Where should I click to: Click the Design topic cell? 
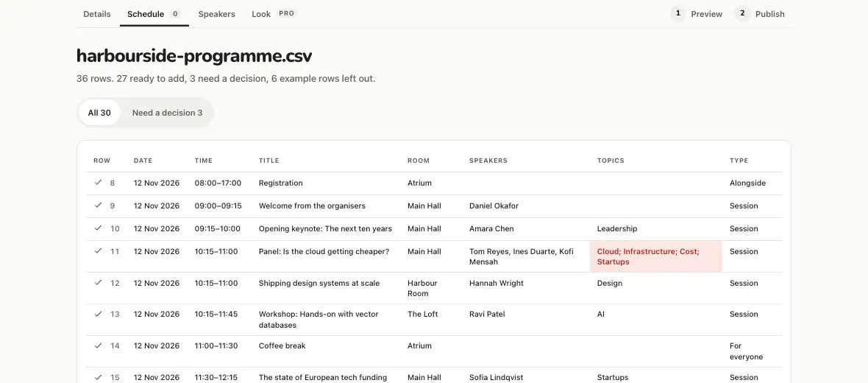[610, 283]
